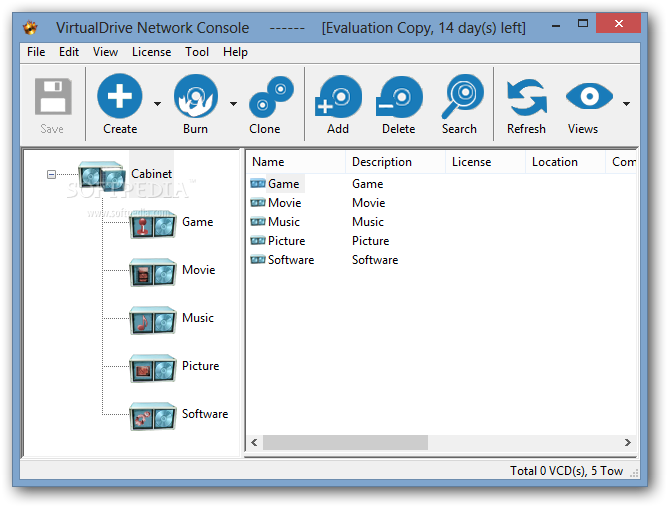Click the Burn disc icon
The image size is (668, 507).
pos(196,96)
